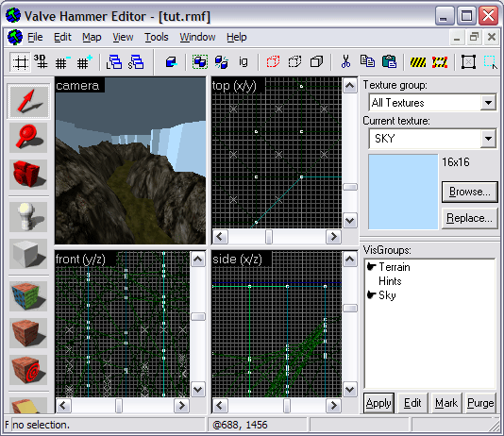Expand the Texture group dropdown

[488, 103]
